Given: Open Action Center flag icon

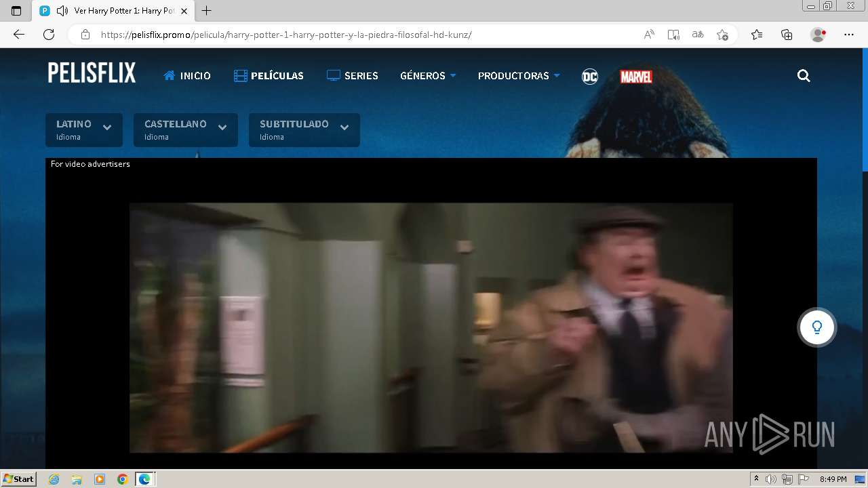Looking at the screenshot, I should pos(804,479).
